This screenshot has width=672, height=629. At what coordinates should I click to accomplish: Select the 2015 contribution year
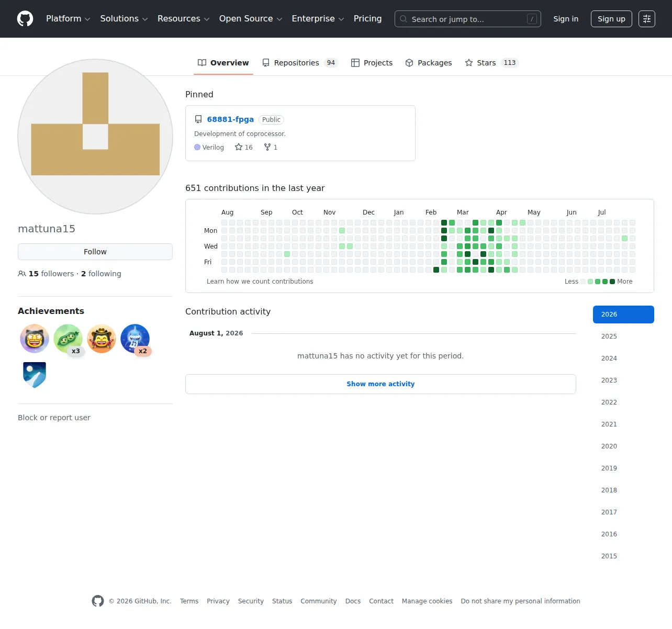pos(623,556)
